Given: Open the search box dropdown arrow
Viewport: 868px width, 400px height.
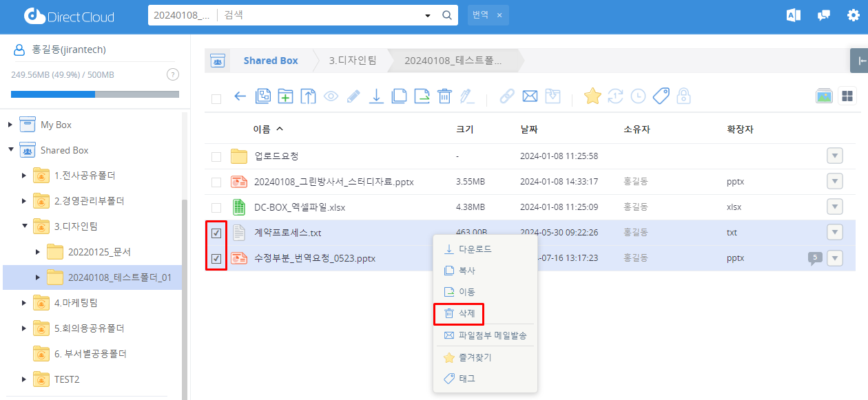Looking at the screenshot, I should tap(428, 15).
